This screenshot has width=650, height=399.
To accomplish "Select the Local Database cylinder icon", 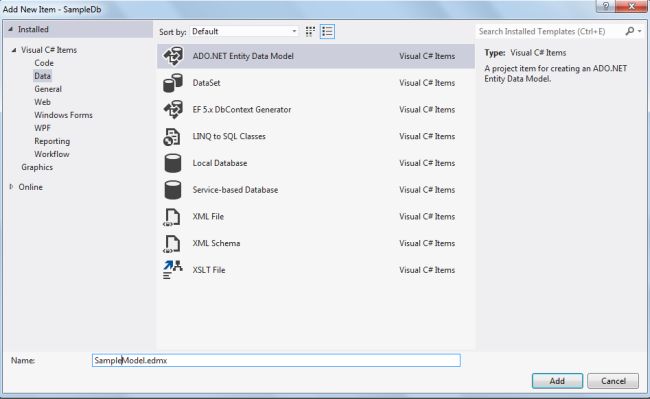I will (172, 163).
